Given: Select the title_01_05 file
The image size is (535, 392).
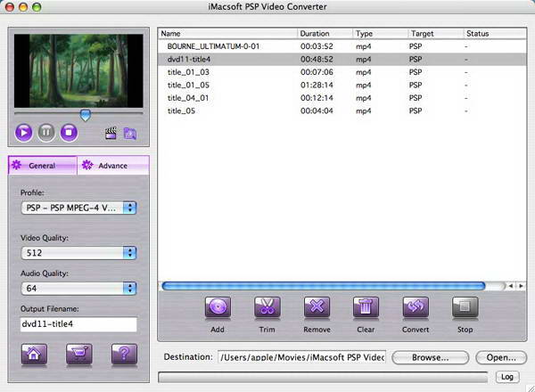Looking at the screenshot, I should 342,86.
